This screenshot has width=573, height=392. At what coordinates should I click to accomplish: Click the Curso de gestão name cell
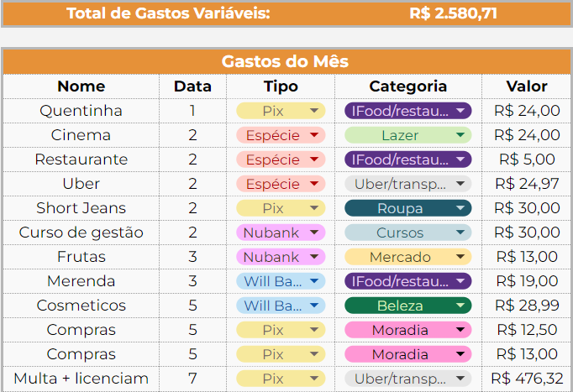tap(81, 233)
